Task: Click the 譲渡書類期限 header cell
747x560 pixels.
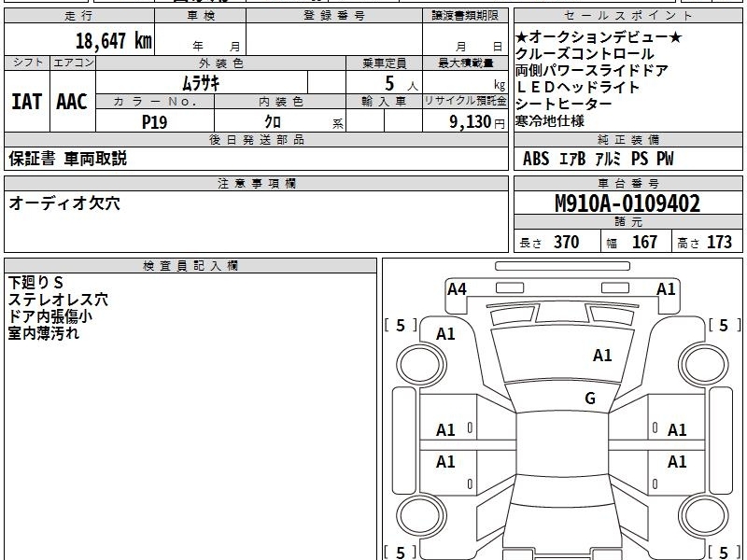Action: point(465,16)
